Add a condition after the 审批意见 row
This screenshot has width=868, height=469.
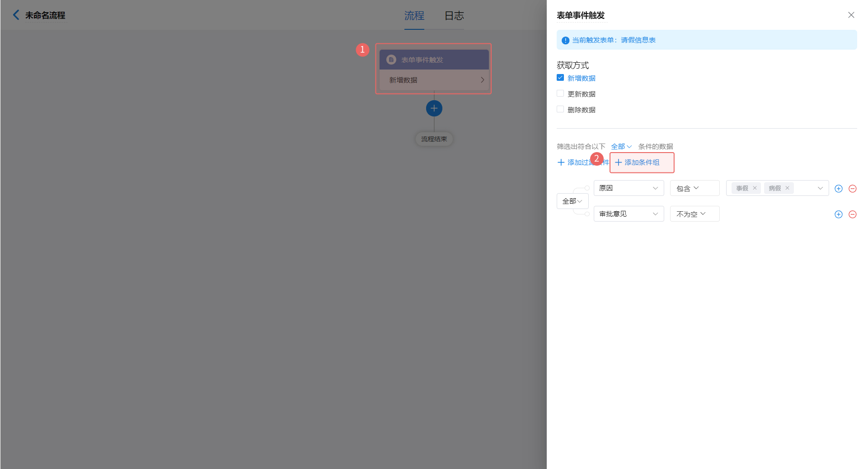click(x=838, y=214)
